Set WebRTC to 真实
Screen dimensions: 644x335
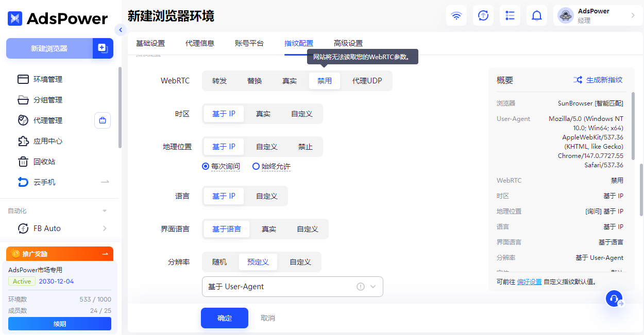pyautogui.click(x=290, y=81)
